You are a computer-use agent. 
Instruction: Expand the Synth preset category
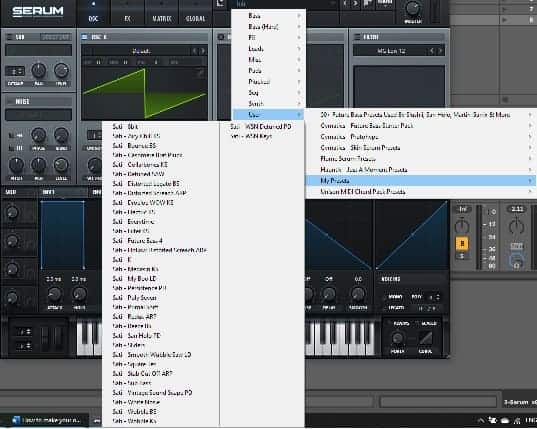pyautogui.click(x=268, y=103)
